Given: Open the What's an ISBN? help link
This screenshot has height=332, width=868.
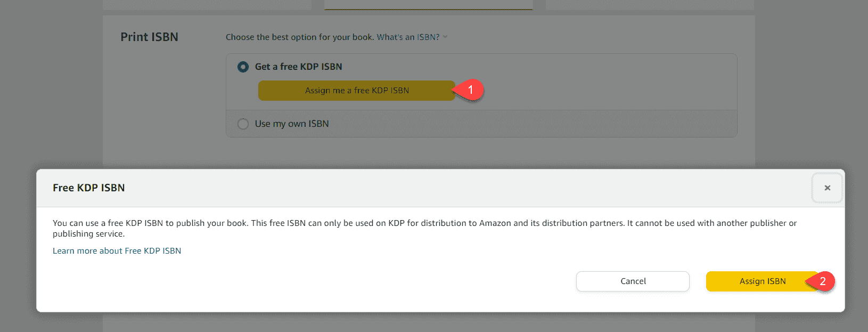Looking at the screenshot, I should pos(408,37).
